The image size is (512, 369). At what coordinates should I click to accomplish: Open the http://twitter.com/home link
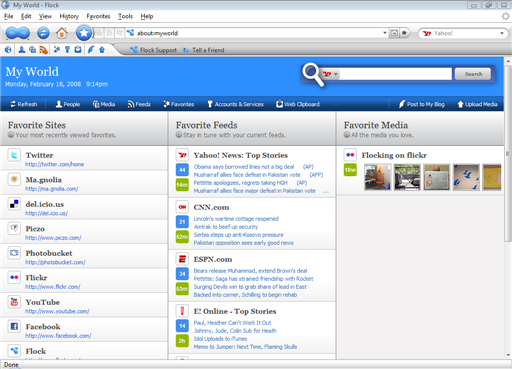point(55,164)
